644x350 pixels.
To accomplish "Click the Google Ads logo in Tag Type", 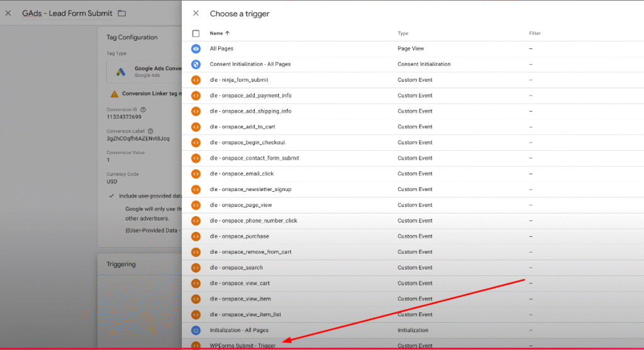I will [x=120, y=72].
